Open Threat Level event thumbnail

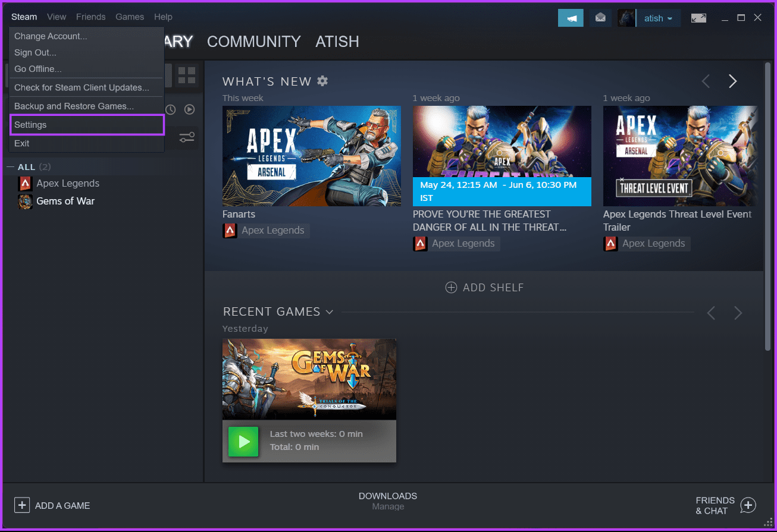tap(502, 141)
